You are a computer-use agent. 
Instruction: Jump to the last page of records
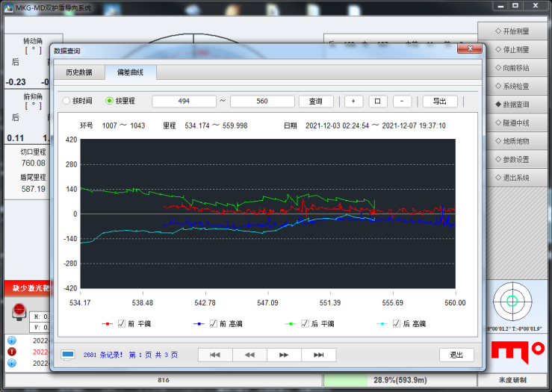tap(319, 355)
